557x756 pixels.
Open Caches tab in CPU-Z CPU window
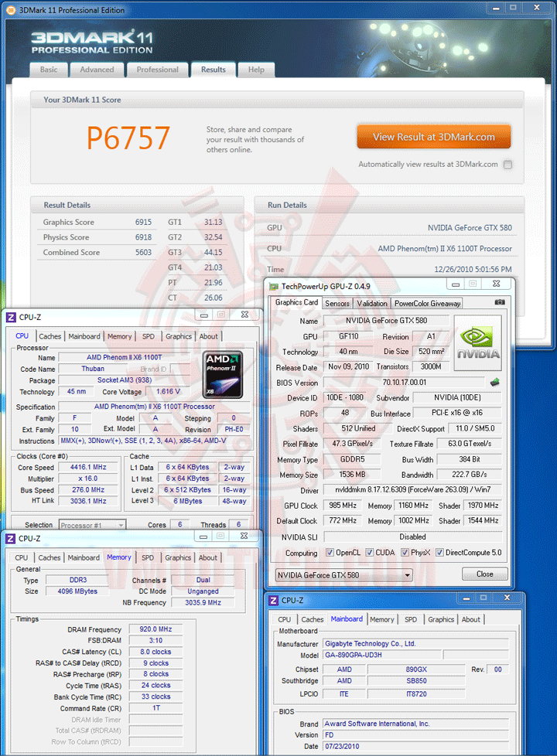50,336
